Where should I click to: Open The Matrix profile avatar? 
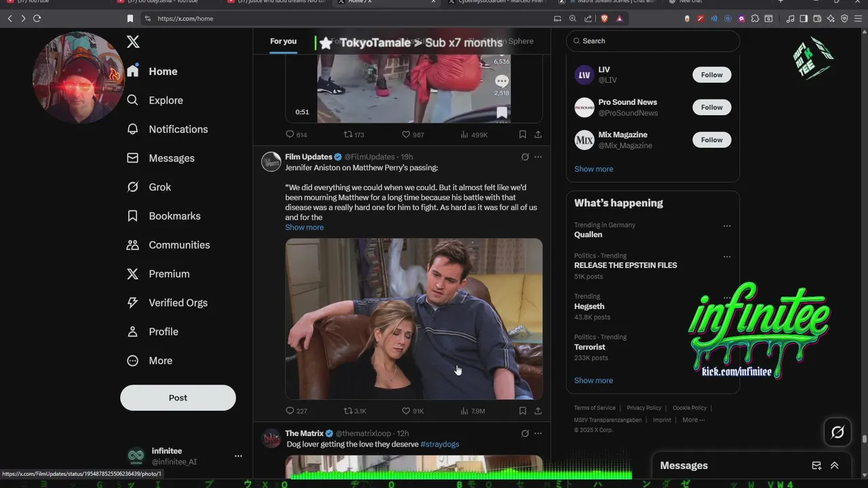pyautogui.click(x=271, y=438)
